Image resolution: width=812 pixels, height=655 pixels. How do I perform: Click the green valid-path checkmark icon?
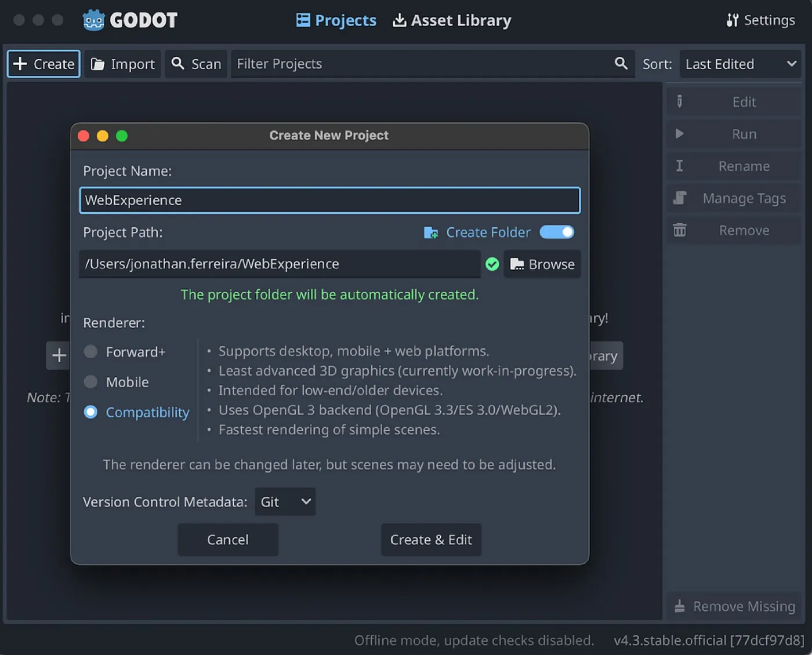pyautogui.click(x=492, y=264)
